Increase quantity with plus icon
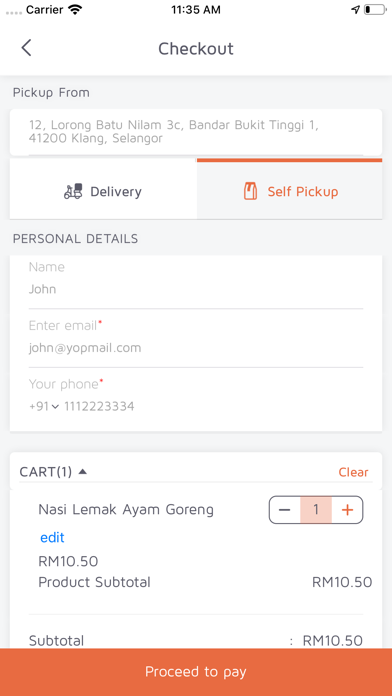This screenshot has height=696, width=392. click(347, 510)
